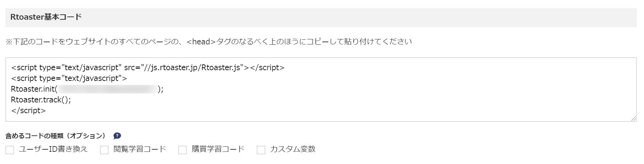644x164 pixels.
Task: Click the <head> tag instruction text
Action: click(x=209, y=42)
